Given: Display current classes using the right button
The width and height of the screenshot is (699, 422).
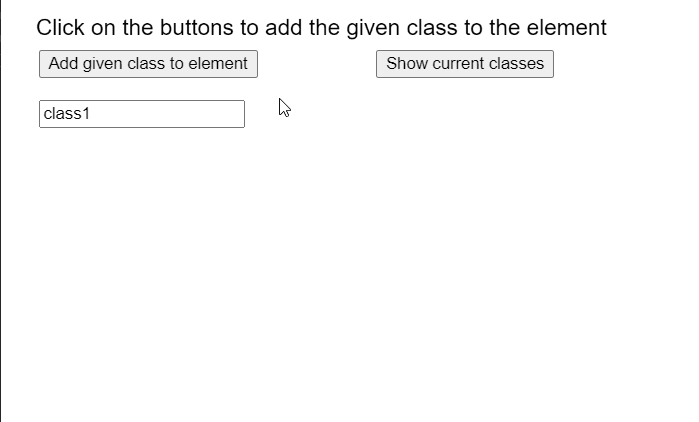Looking at the screenshot, I should point(465,64).
